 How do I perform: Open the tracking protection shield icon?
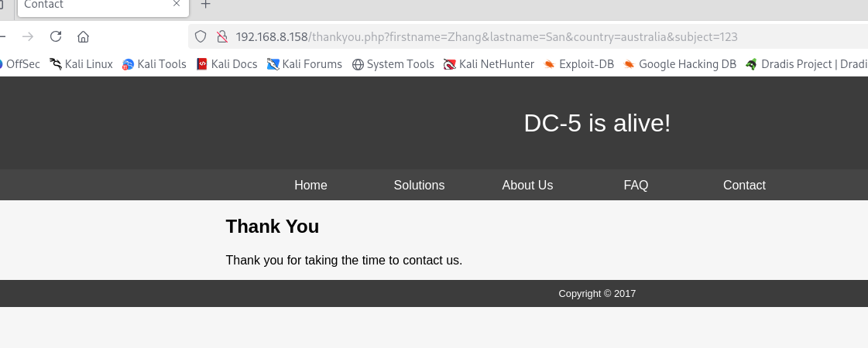[x=201, y=36]
